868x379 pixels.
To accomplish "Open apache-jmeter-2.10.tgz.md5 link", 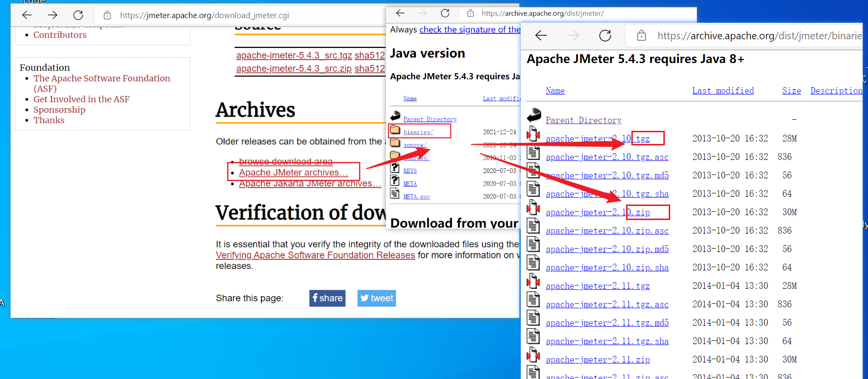I will coord(607,175).
